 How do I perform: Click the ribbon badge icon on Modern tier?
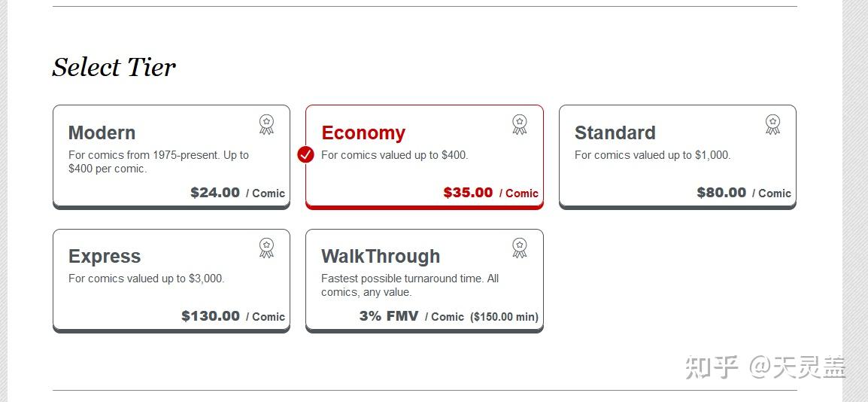pyautogui.click(x=266, y=124)
